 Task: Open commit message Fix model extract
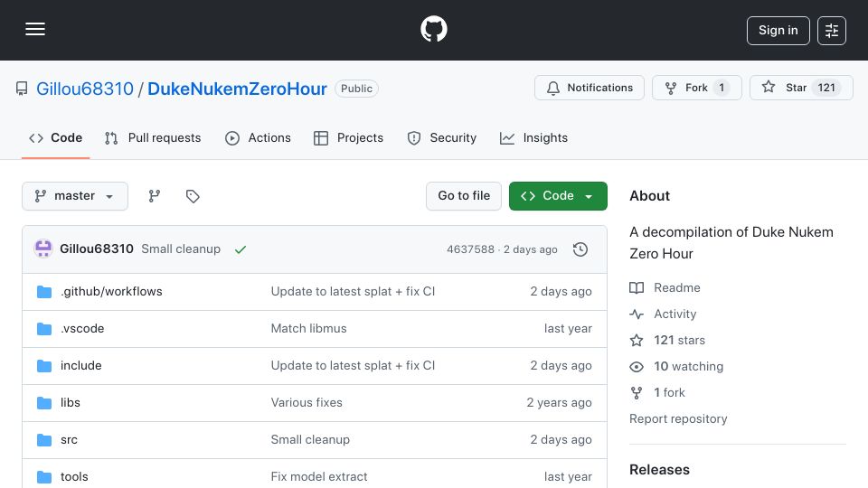point(319,476)
